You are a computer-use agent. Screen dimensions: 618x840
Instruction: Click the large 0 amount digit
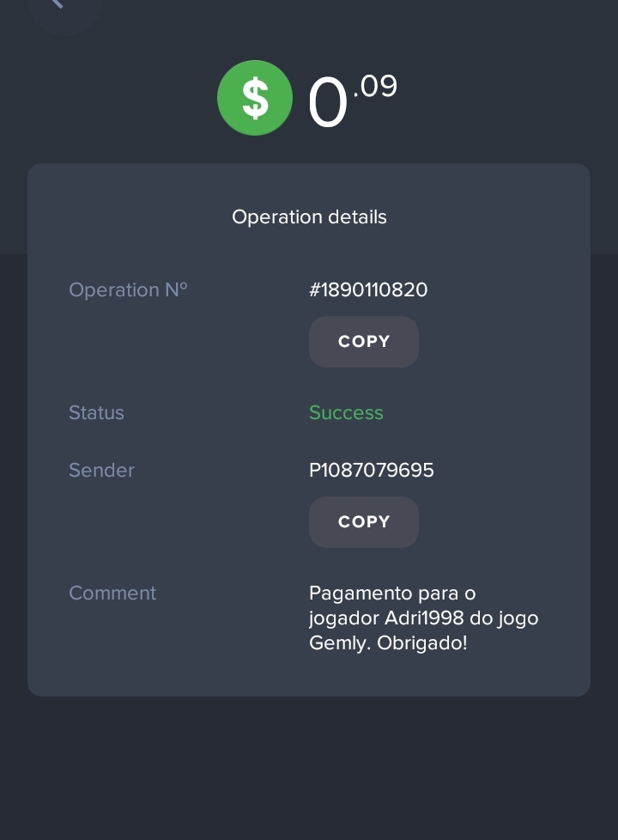point(328,105)
